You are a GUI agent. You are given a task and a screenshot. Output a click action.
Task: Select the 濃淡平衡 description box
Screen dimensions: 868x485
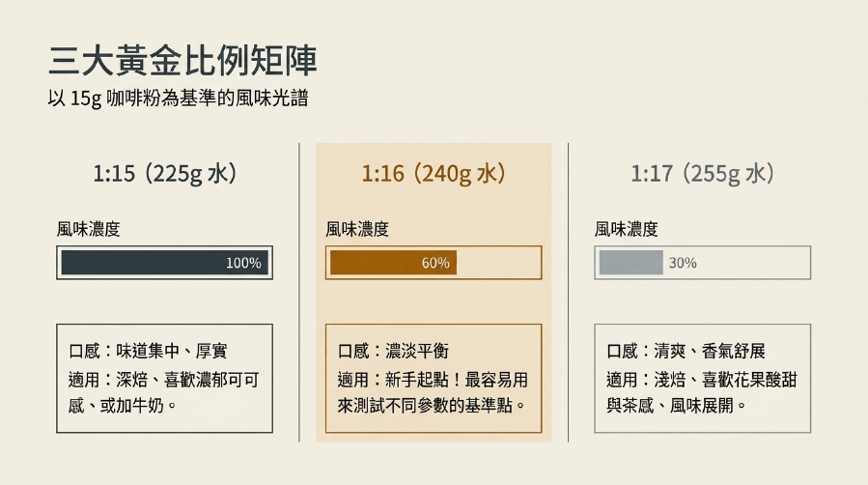[x=434, y=378]
